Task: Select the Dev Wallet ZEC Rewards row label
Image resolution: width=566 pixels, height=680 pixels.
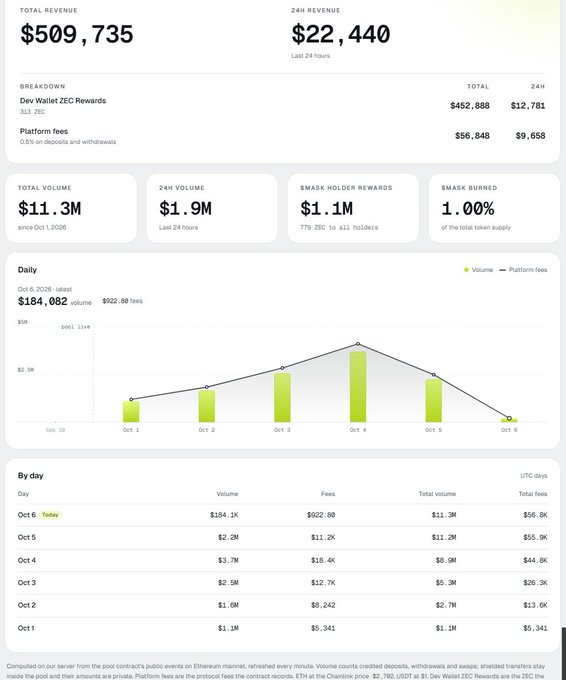Action: coord(63,101)
